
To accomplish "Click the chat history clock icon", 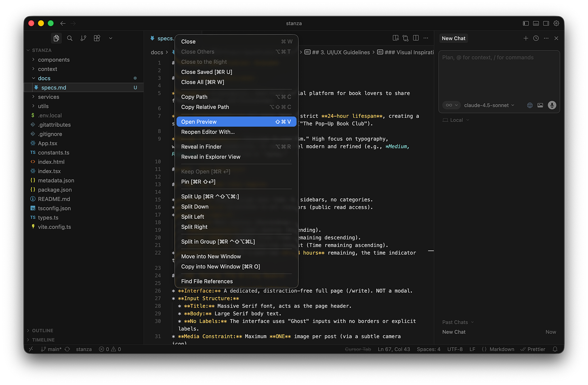I will tap(535, 38).
